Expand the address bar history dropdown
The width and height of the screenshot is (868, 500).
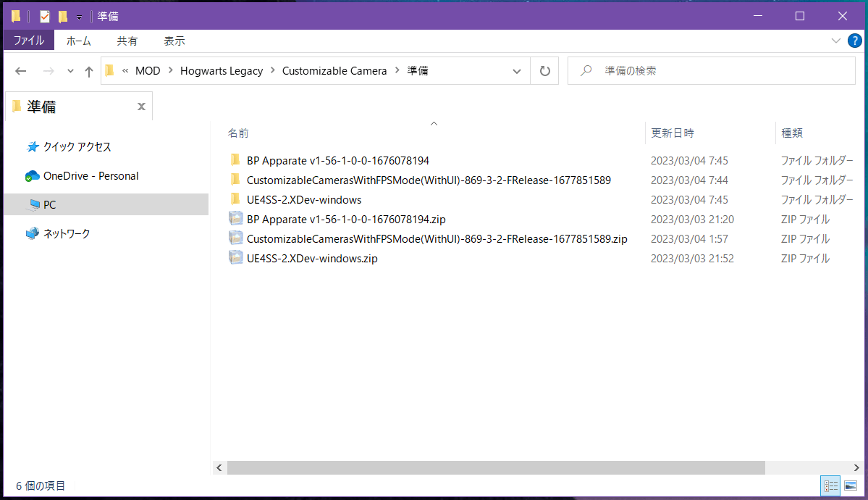[516, 71]
